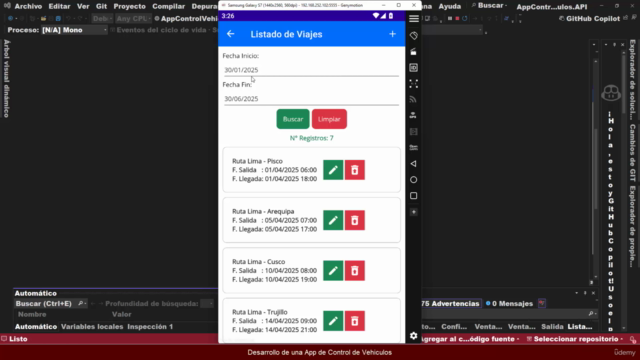Edit the Ruta Lima - Cusco trip
Image resolution: width=640 pixels, height=360 pixels.
[333, 271]
